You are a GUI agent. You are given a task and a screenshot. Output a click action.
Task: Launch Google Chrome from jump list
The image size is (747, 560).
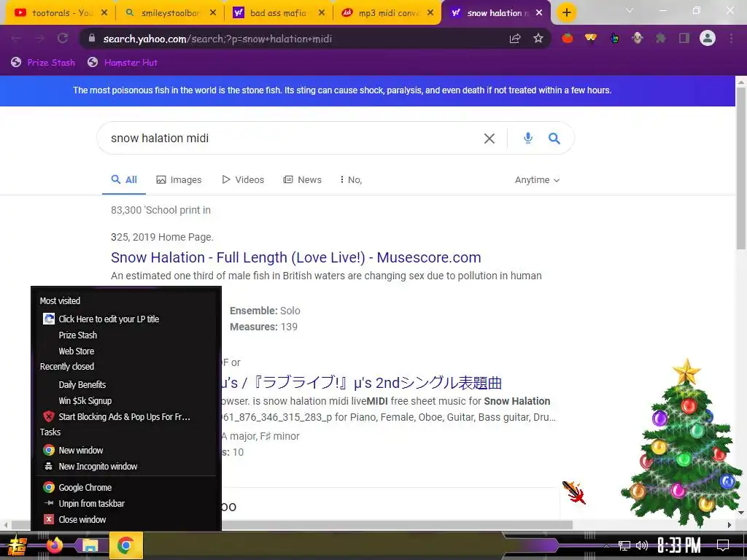(126, 488)
